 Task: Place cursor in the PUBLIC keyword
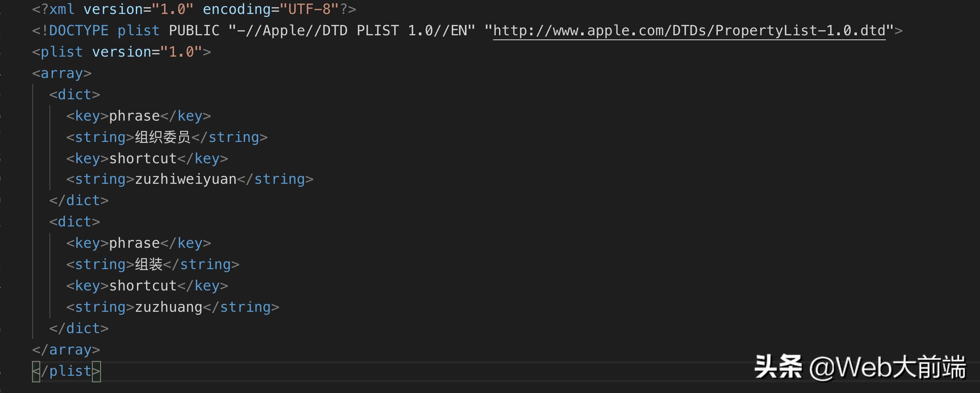194,31
